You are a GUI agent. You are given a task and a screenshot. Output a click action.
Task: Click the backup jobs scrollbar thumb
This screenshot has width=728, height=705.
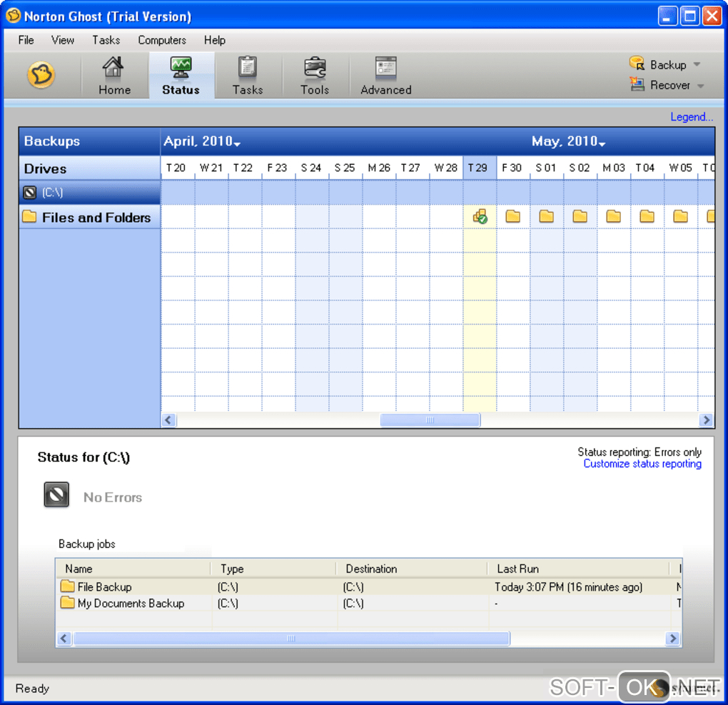point(291,638)
